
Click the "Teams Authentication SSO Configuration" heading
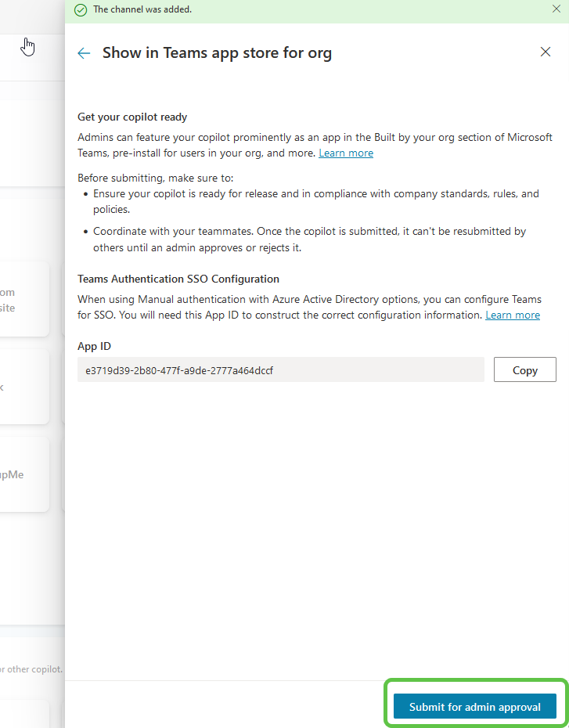(178, 279)
